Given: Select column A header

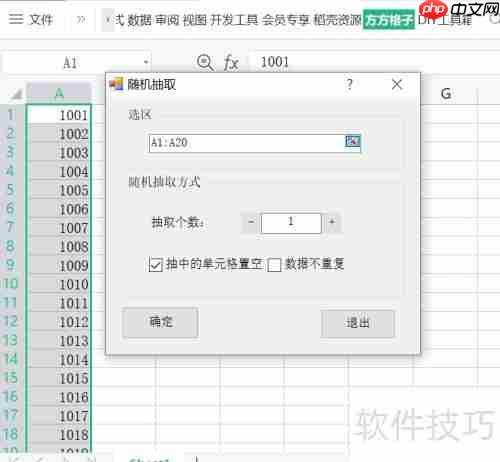Looking at the screenshot, I should pos(59,93).
